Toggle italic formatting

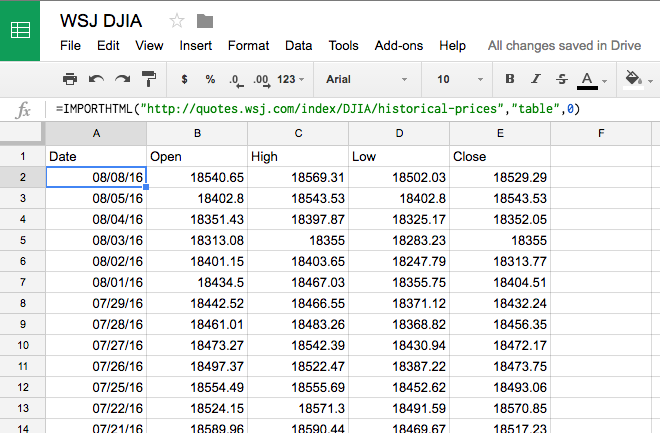[536, 79]
